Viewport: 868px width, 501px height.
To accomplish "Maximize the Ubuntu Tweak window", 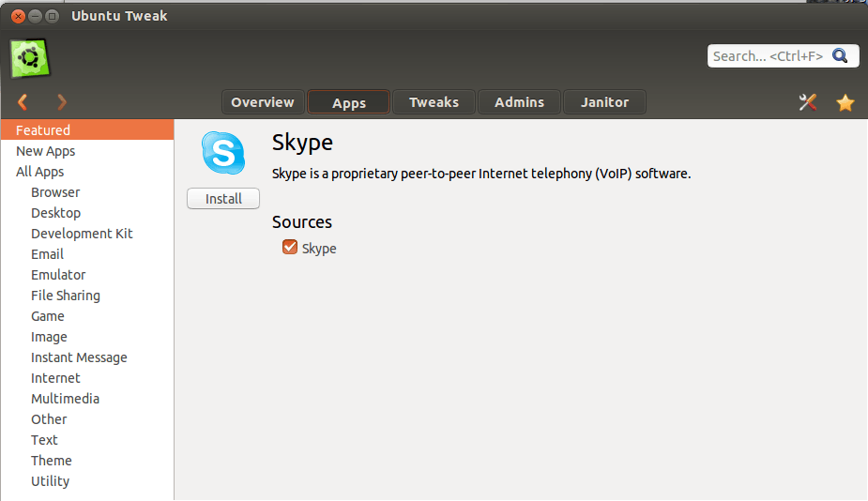I will tap(52, 16).
